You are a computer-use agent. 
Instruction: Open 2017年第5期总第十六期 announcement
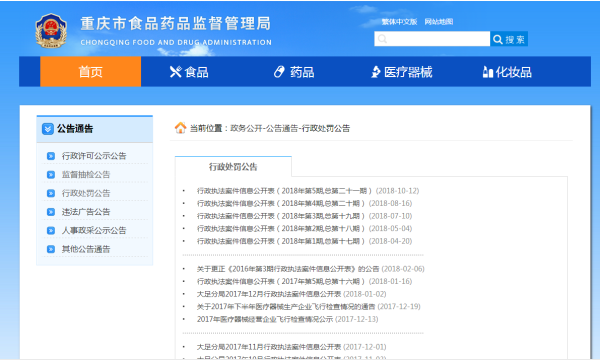281,282
